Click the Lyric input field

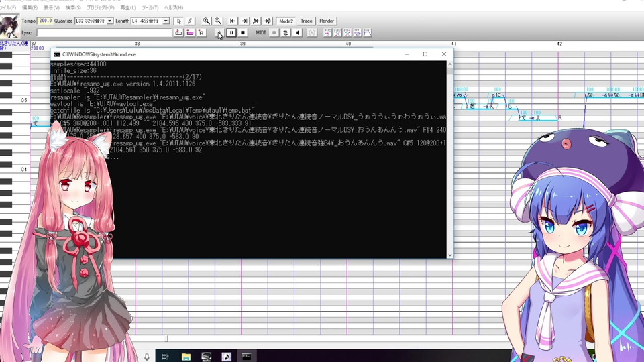[105, 32]
